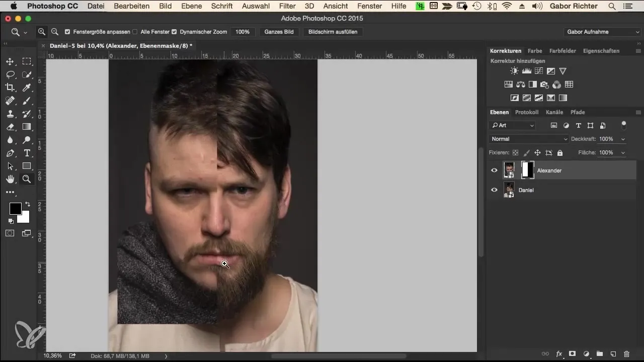The width and height of the screenshot is (644, 362).
Task: Select the Eyedropper tool
Action: click(27, 87)
